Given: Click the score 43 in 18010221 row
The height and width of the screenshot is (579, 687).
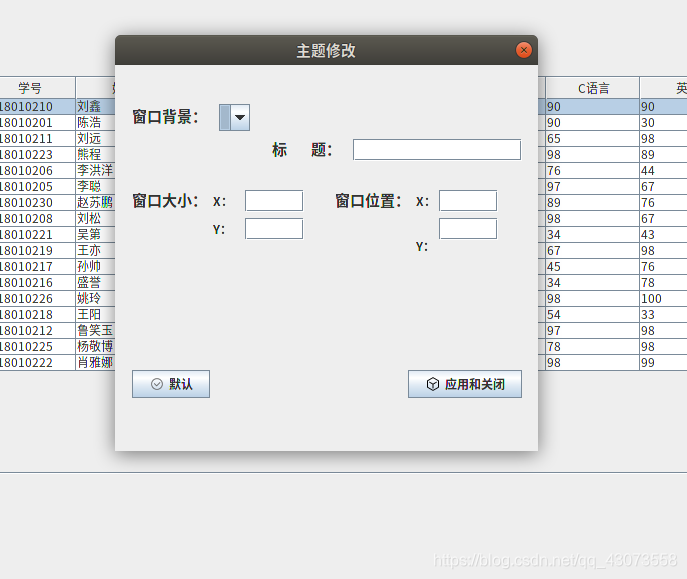Looking at the screenshot, I should [x=663, y=234].
